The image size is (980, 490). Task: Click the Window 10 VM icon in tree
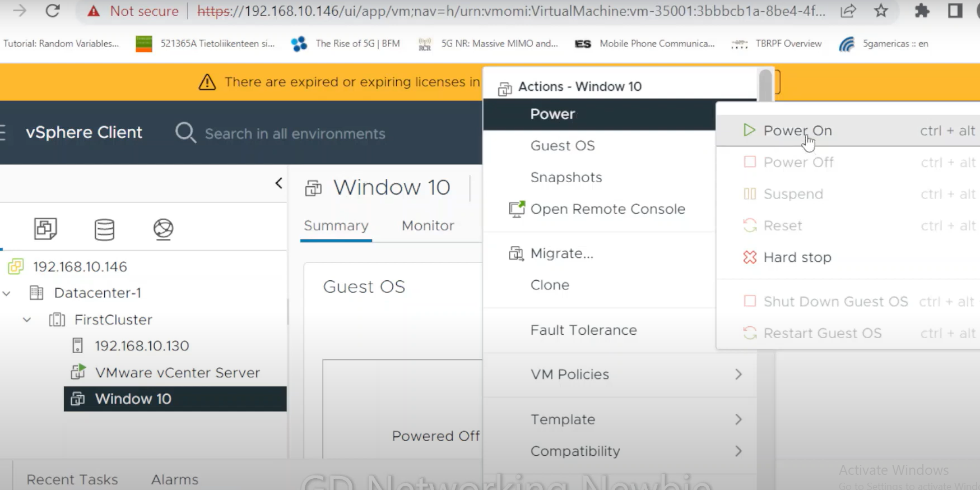[77, 399]
